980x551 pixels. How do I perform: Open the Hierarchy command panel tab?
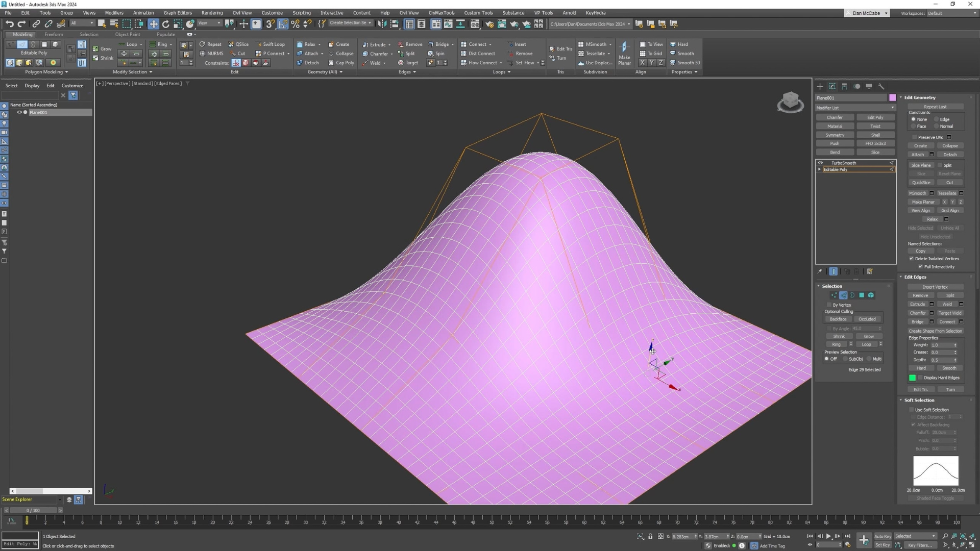point(845,86)
